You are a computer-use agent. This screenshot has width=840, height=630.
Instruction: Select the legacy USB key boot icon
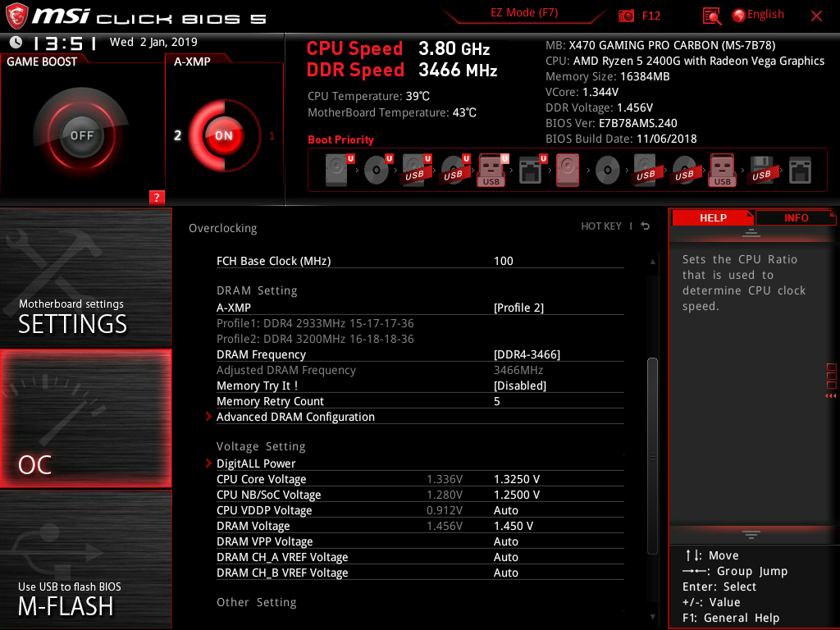[x=723, y=171]
